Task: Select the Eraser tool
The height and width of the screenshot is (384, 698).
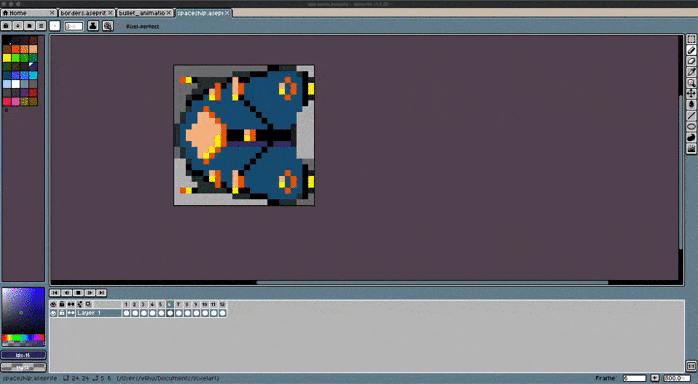Action: point(691,61)
